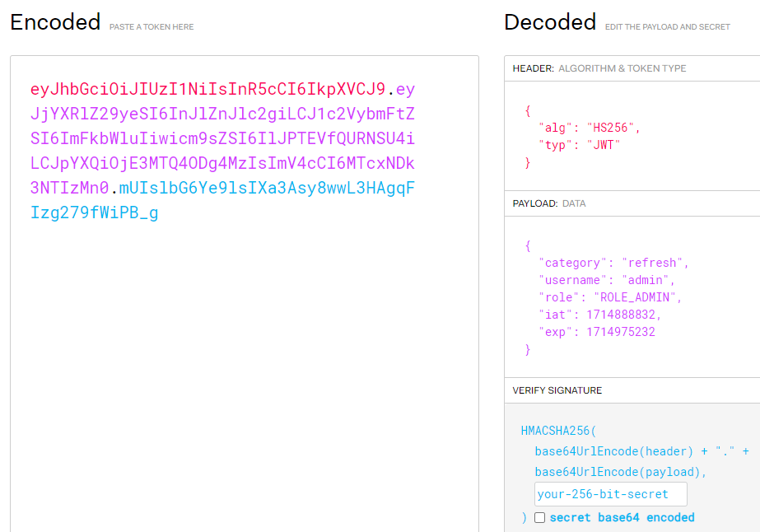
Task: Click the "exp": 1714975232 payload line
Action: coord(597,332)
